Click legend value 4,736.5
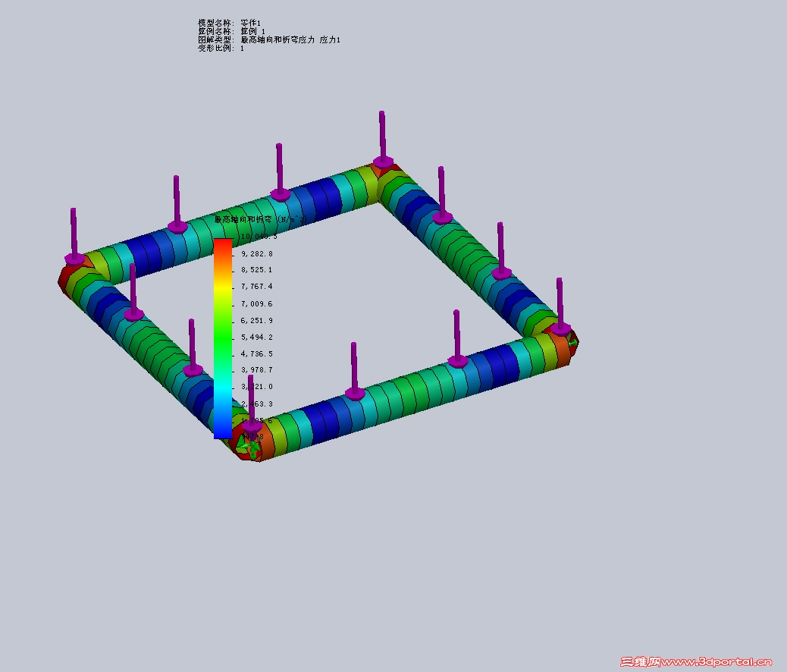Viewport: 787px width, 672px height. click(x=256, y=353)
